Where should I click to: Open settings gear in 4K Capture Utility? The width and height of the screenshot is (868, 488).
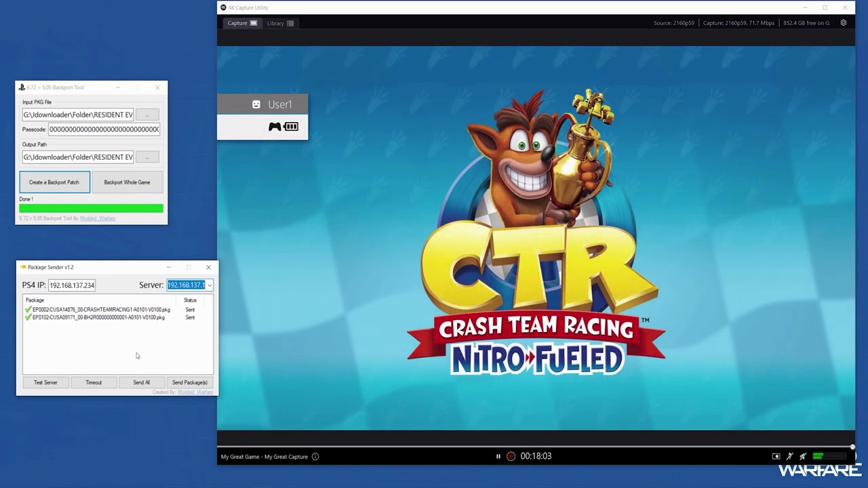point(844,22)
